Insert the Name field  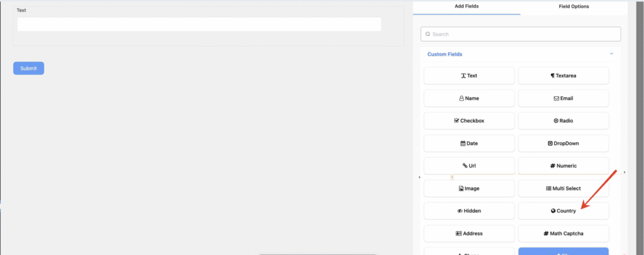[x=469, y=98]
